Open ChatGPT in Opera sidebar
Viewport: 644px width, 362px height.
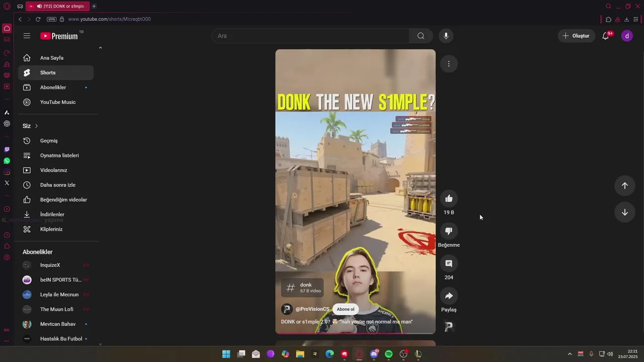(7, 123)
